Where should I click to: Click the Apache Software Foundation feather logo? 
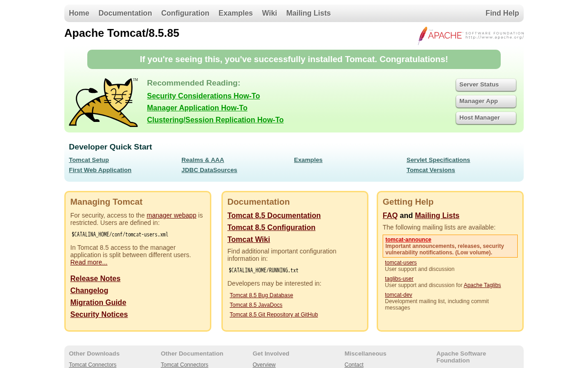[x=471, y=35]
